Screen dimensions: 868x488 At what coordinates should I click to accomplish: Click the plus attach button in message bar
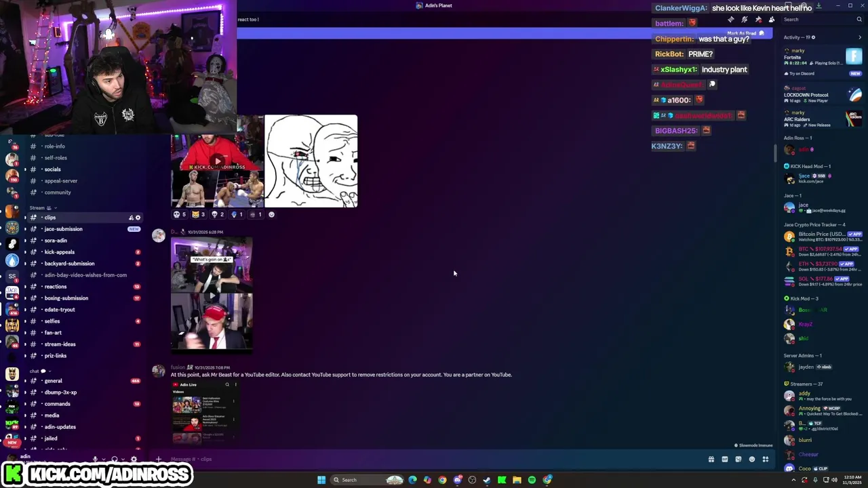point(159,460)
